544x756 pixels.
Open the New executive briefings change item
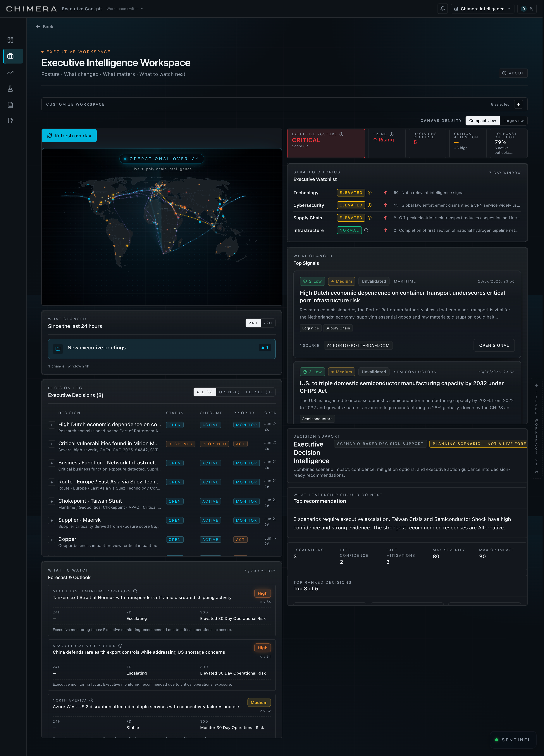coord(162,349)
